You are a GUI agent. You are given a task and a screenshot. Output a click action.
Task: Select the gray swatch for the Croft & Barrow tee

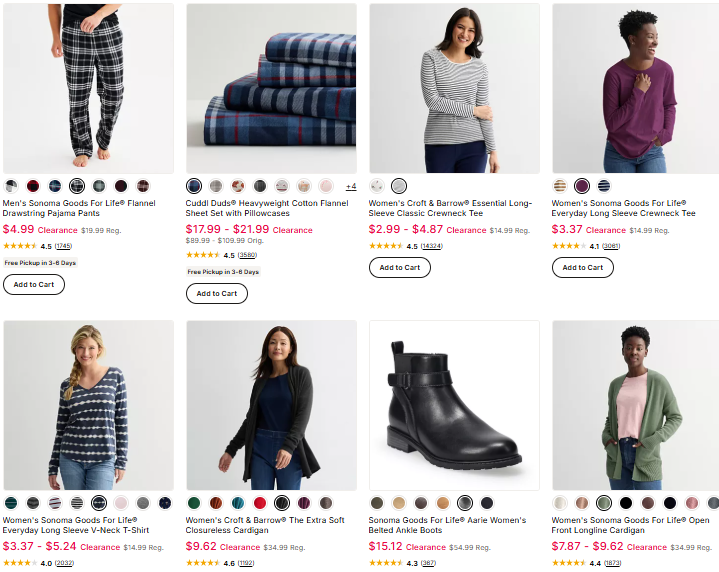point(399,186)
